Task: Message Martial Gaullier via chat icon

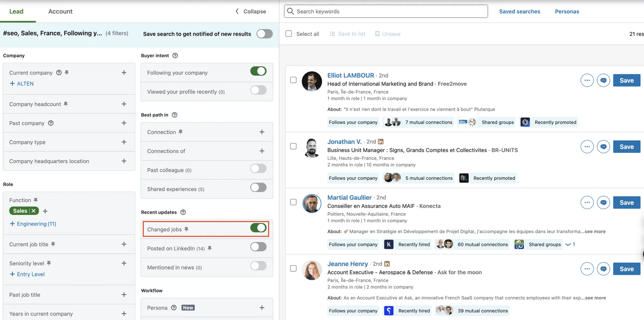Action: pyautogui.click(x=603, y=203)
